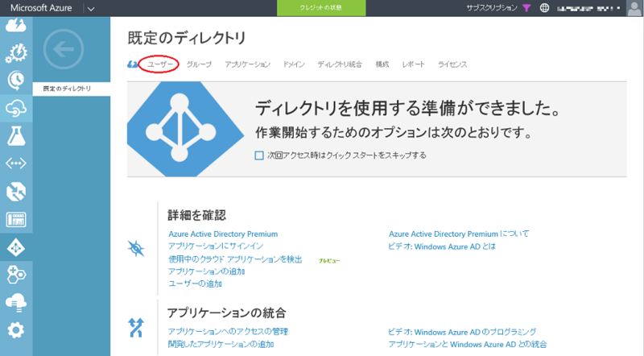This screenshot has height=356, width=644.
Task: Open the subscription filter funnel icon
Action: coord(526,8)
